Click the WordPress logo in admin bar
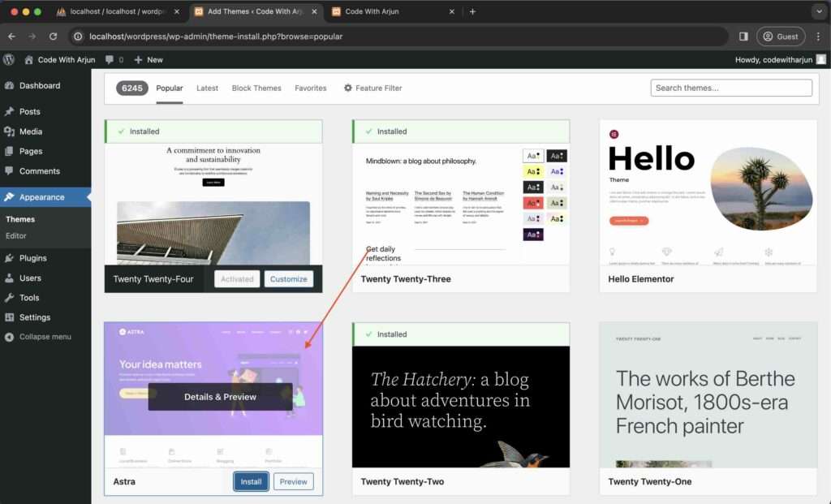 coord(8,60)
